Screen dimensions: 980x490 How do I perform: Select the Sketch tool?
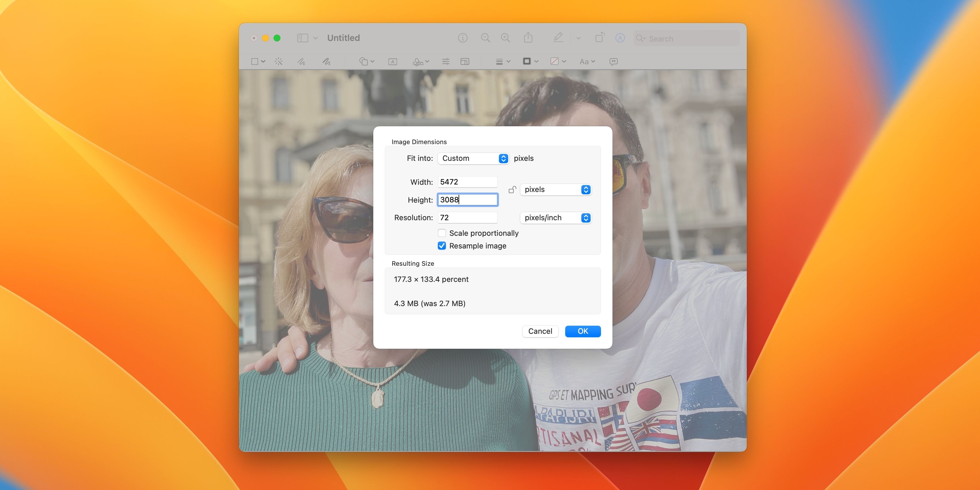click(x=301, y=62)
